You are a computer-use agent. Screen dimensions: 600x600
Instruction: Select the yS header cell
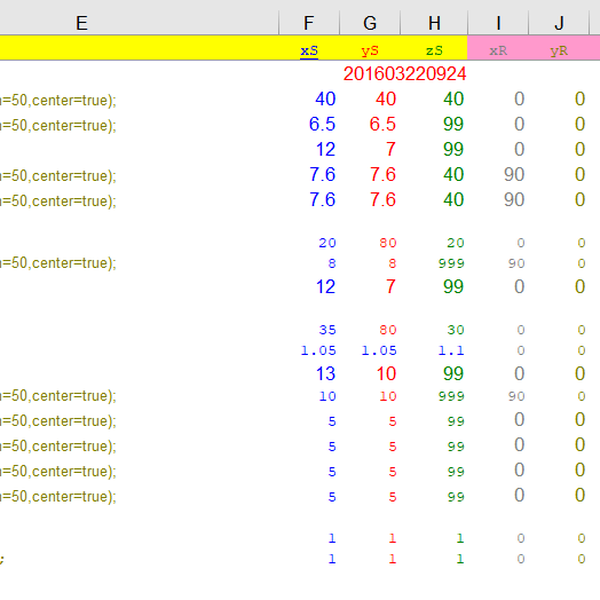[370, 49]
